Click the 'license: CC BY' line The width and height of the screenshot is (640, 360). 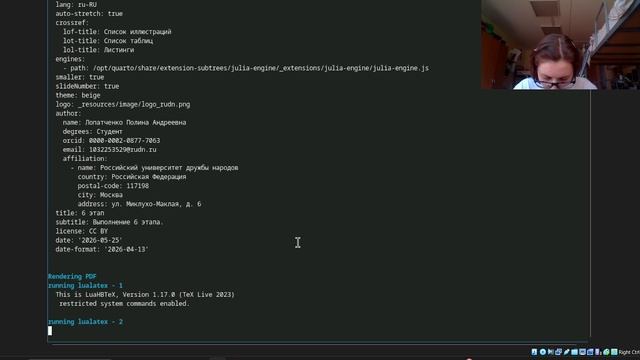point(82,231)
